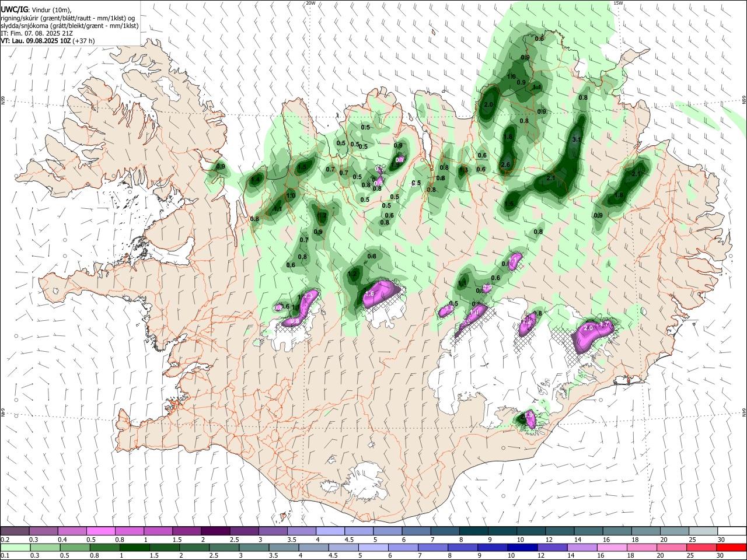The image size is (747, 560).
Task: Click the 2.0 value in the northern dark-green area
Action: (x=489, y=104)
